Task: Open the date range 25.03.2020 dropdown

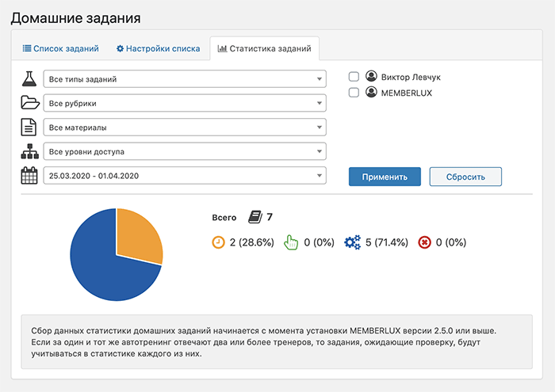Action: coord(185,176)
